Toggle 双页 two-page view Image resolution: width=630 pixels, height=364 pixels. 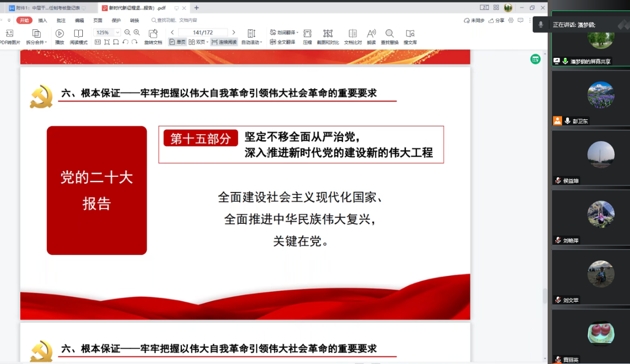(198, 42)
